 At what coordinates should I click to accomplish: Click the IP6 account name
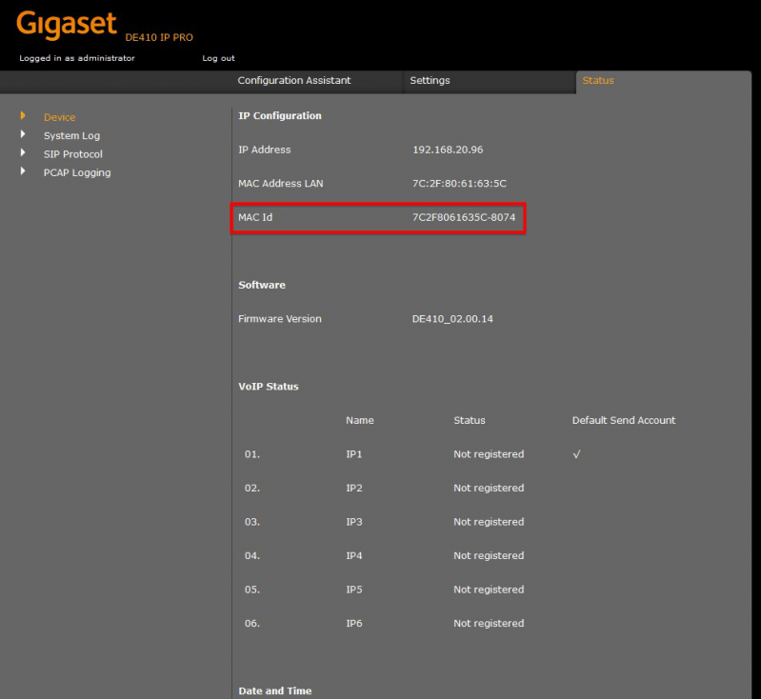pos(353,623)
